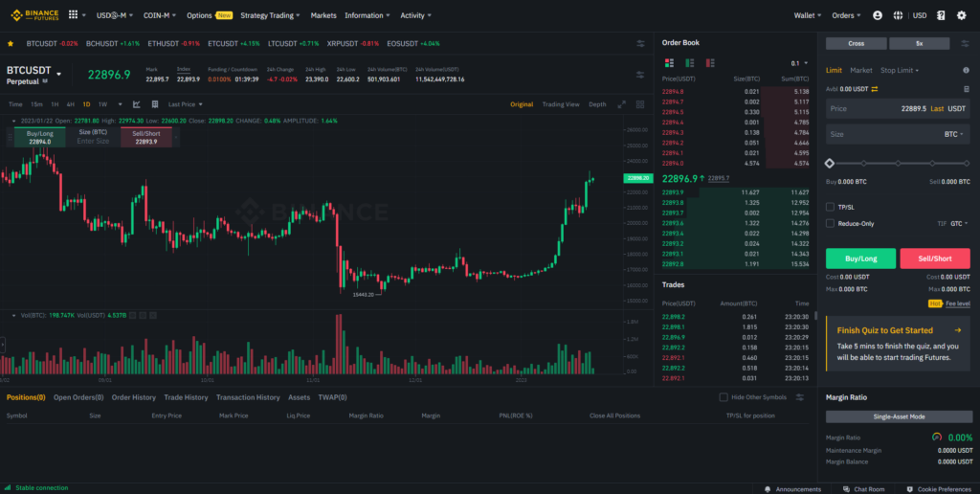Open the USDⓈ-M dropdown menu
This screenshot has height=494, width=980.
pyautogui.click(x=115, y=15)
